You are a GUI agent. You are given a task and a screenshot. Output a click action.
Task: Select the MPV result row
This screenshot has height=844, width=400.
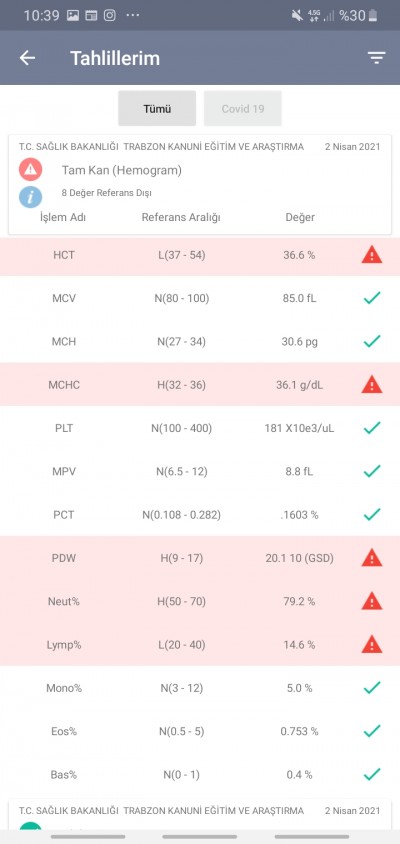tap(200, 472)
